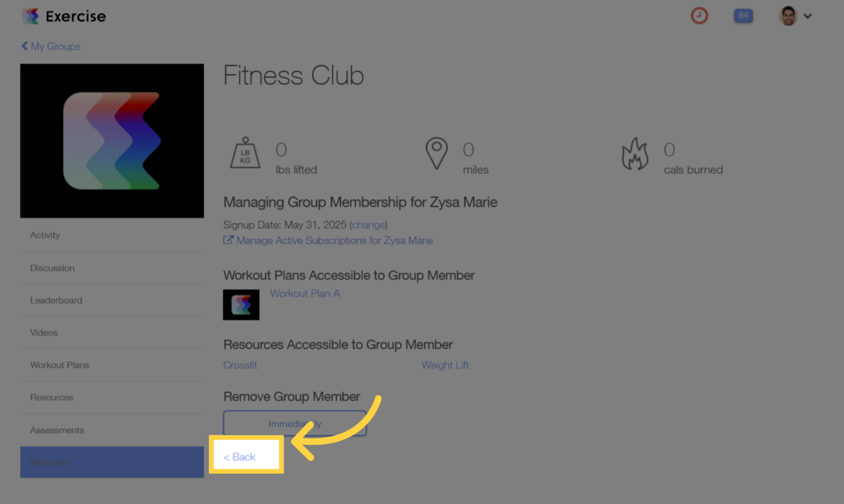
Task: Click the highlighted Back link
Action: pyautogui.click(x=240, y=457)
